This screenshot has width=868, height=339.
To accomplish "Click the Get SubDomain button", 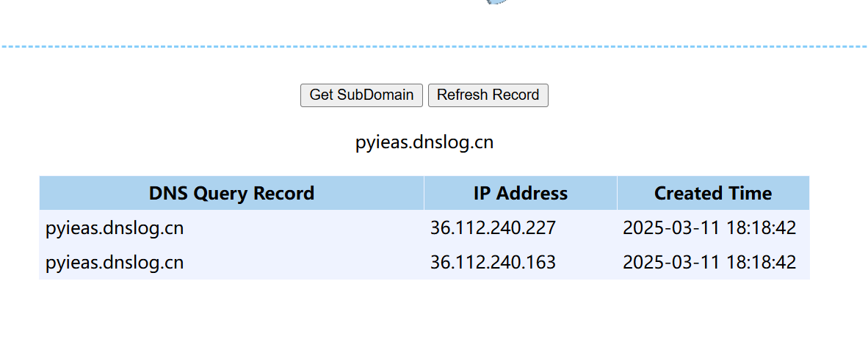I will point(361,95).
